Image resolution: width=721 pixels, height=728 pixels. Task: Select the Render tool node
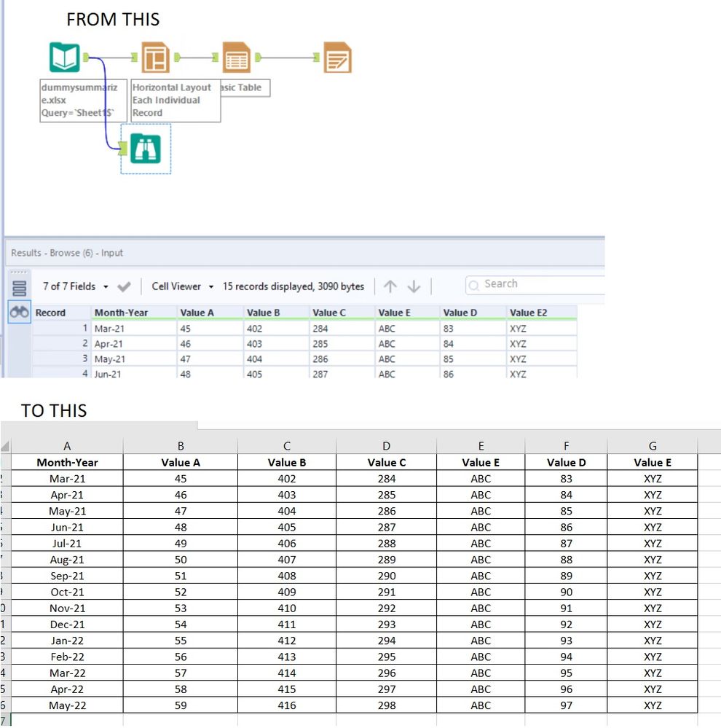coord(337,58)
